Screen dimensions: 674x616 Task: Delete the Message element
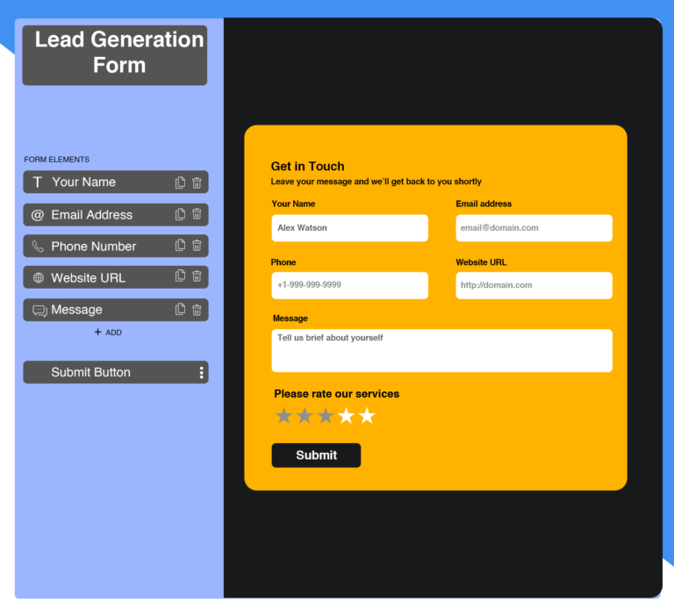197,310
